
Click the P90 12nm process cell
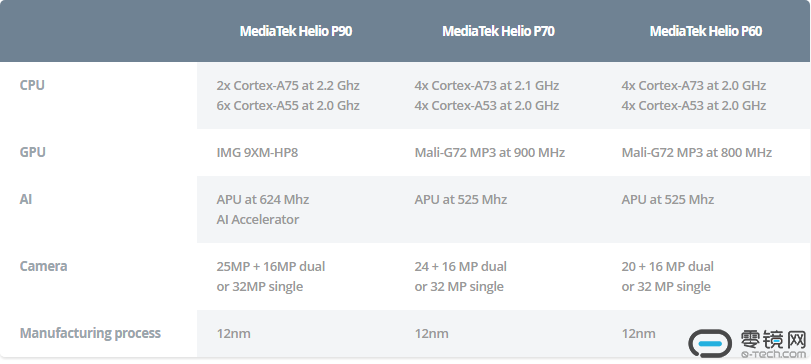233,333
